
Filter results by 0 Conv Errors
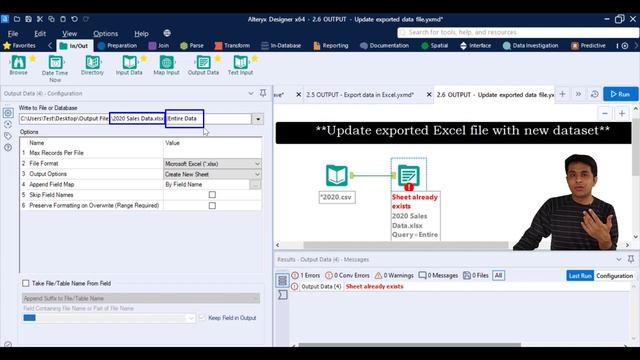tap(347, 276)
